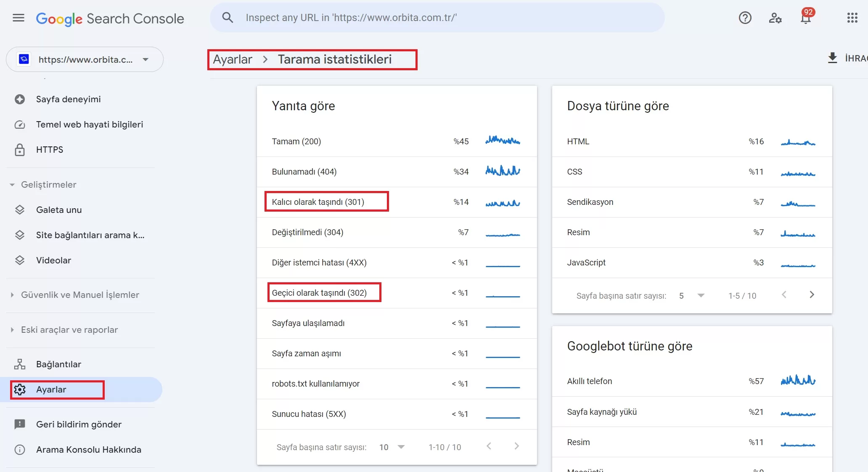The width and height of the screenshot is (868, 472).
Task: Open Diğer istemci hatası (4XX) row
Action: pos(397,263)
